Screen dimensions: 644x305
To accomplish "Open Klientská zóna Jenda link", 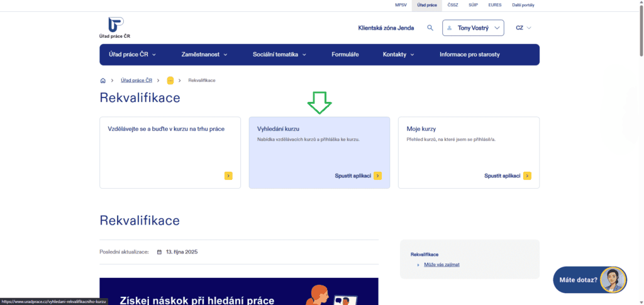I will [x=386, y=28].
